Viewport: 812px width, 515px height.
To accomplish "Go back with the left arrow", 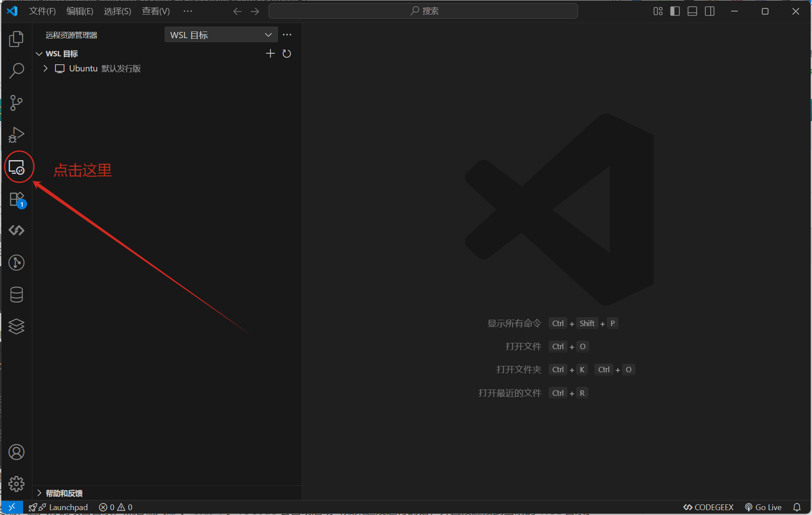I will (x=238, y=12).
